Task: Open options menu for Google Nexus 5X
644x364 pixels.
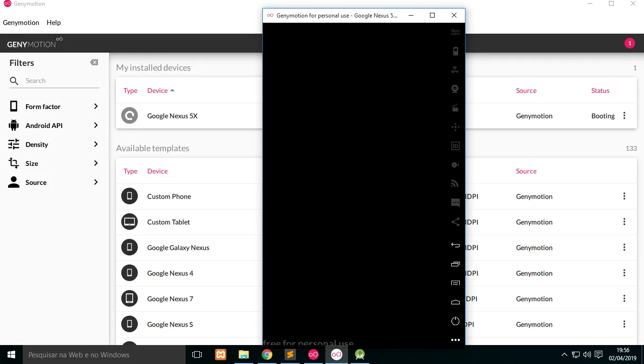Action: [624, 116]
